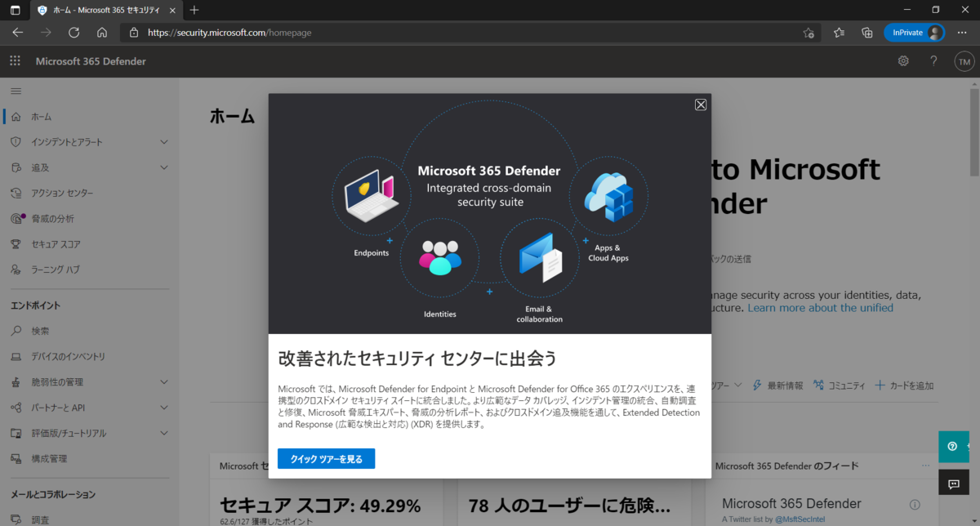
Task: Open the tab actions menu icon
Action: pyautogui.click(x=15, y=10)
